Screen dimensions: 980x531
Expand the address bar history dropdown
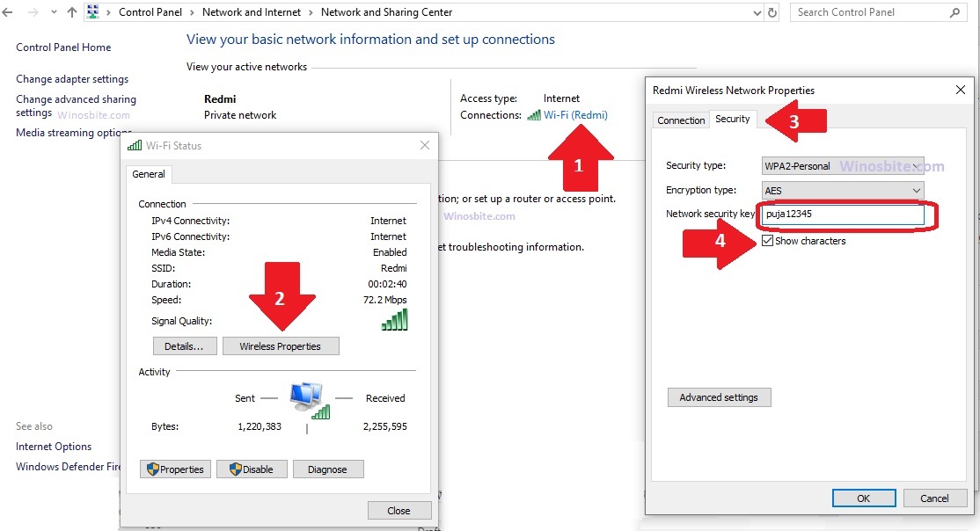(758, 13)
